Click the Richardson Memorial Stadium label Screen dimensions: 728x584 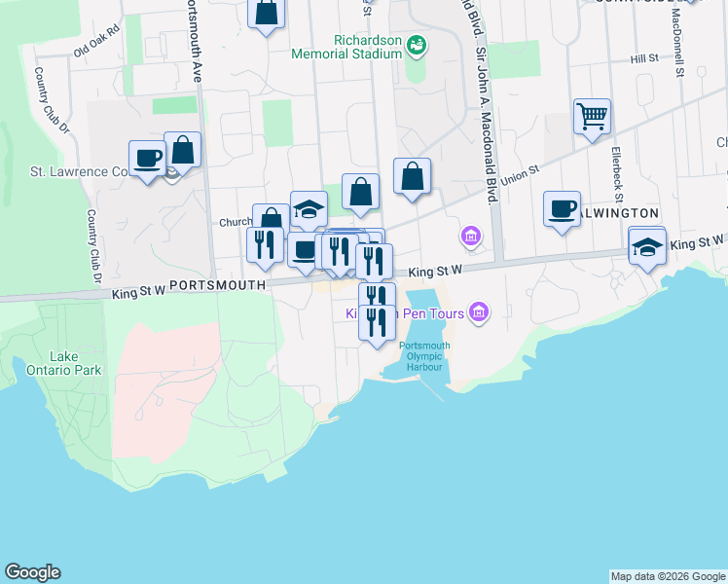346,47
